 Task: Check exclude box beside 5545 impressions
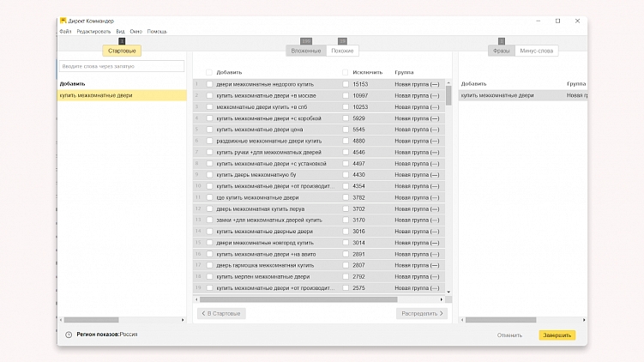pos(346,130)
